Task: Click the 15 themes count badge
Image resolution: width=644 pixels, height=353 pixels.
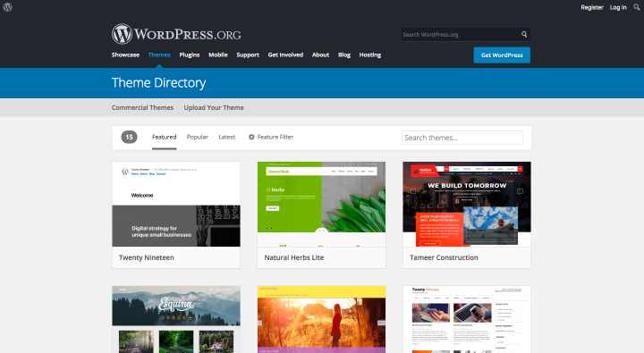Action: coord(129,137)
